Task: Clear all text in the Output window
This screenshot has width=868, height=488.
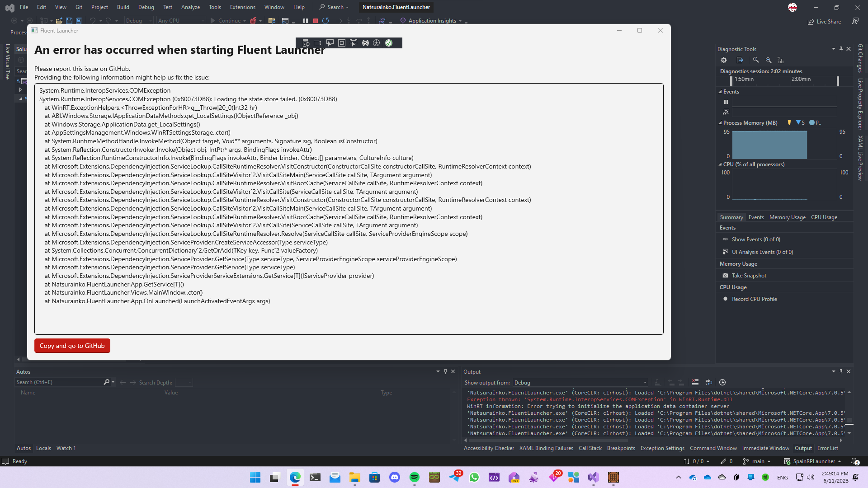Action: [x=695, y=382]
